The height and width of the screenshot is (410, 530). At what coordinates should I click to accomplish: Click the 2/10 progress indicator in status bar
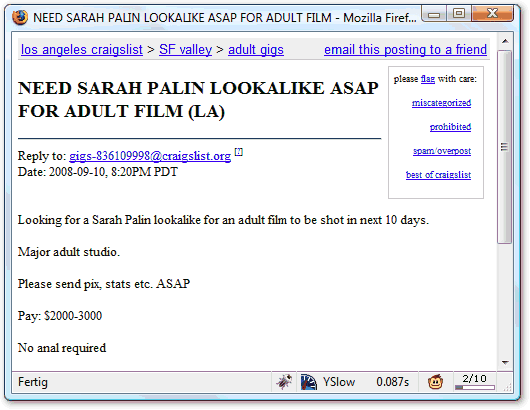(x=475, y=382)
